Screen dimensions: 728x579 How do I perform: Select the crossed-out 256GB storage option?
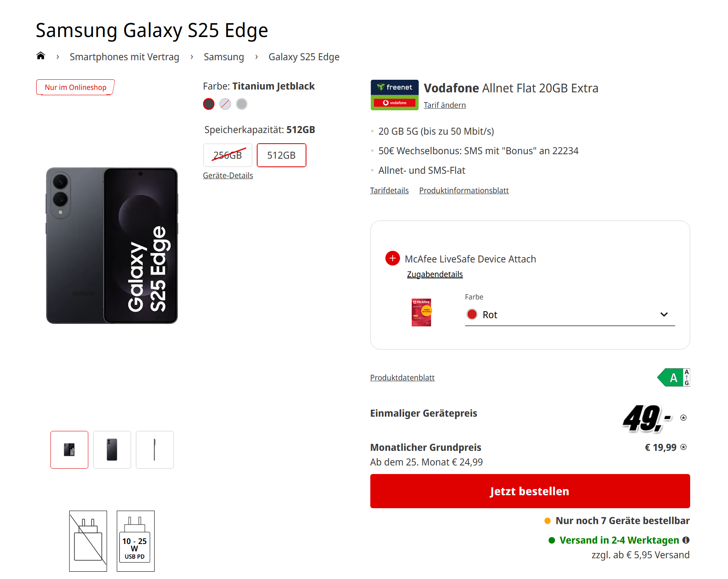(x=227, y=155)
